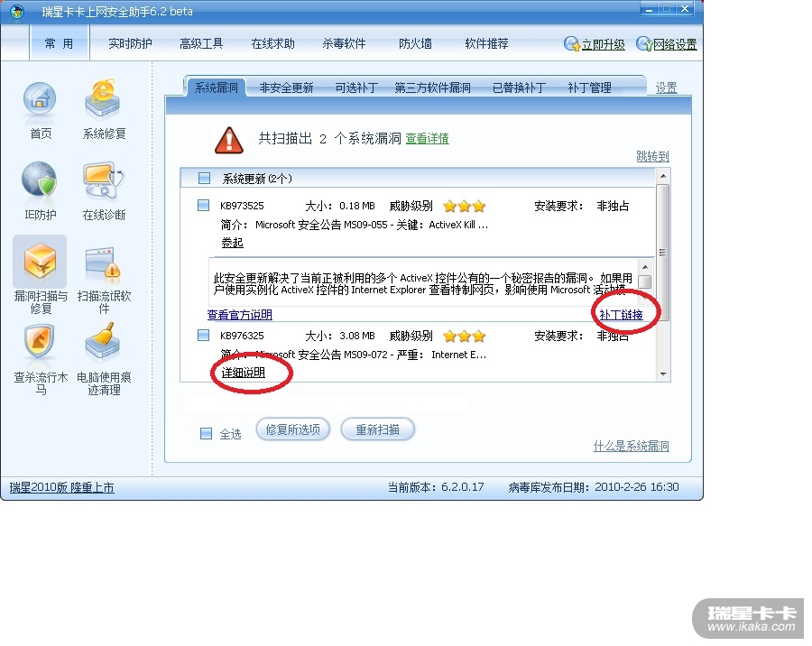Image resolution: width=812 pixels, height=646 pixels.
Task: Click the KB976325 patch name
Action: [242, 336]
